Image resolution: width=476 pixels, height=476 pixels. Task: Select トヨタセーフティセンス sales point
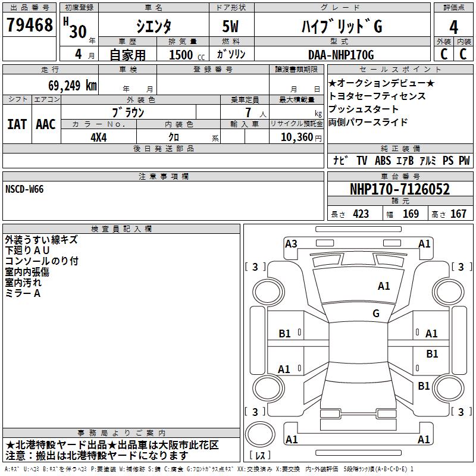tap(377, 96)
